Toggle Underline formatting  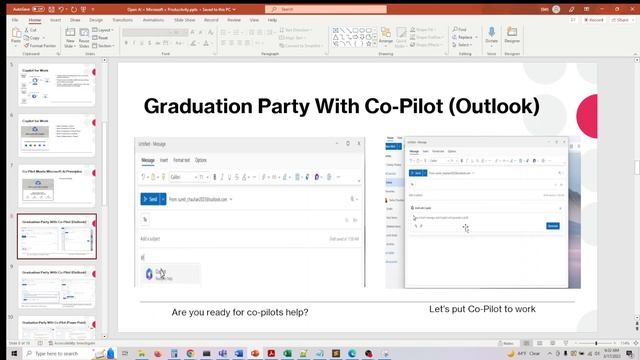tap(142, 43)
